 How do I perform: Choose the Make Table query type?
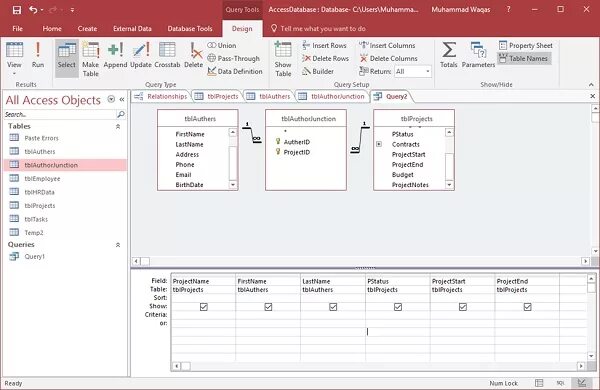coord(91,59)
